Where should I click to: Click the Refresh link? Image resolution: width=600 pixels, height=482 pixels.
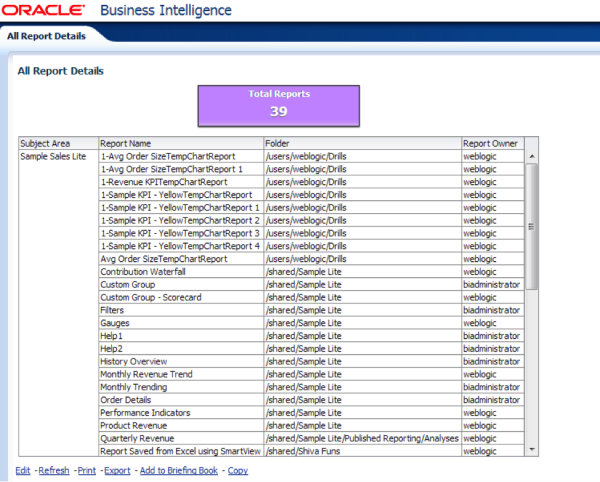click(53, 470)
